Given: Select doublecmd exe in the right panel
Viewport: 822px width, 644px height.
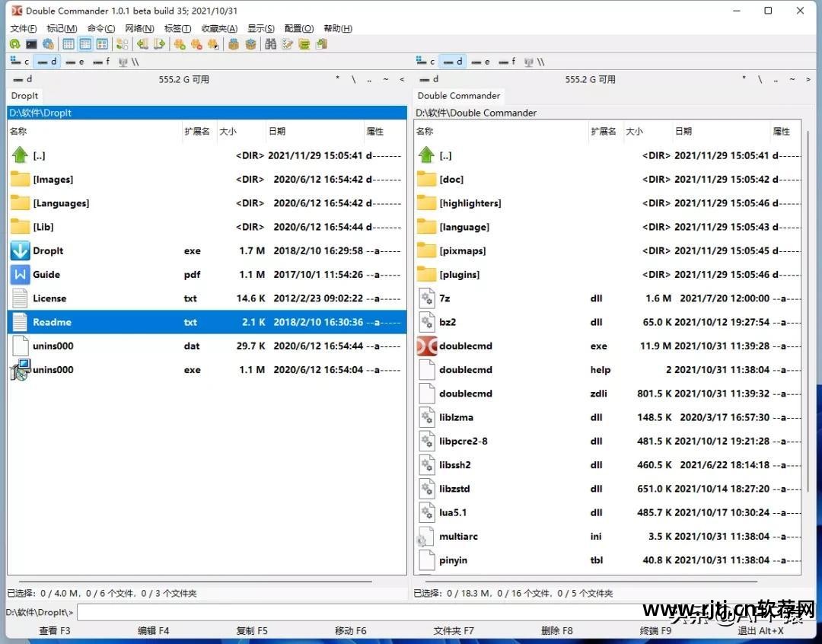Looking at the screenshot, I should [608, 346].
